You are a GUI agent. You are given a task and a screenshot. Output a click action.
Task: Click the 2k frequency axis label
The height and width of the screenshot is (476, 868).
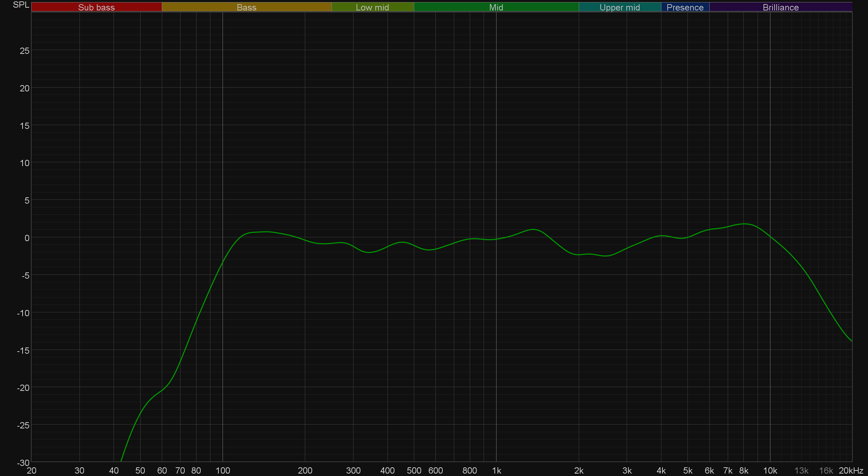[579, 470]
